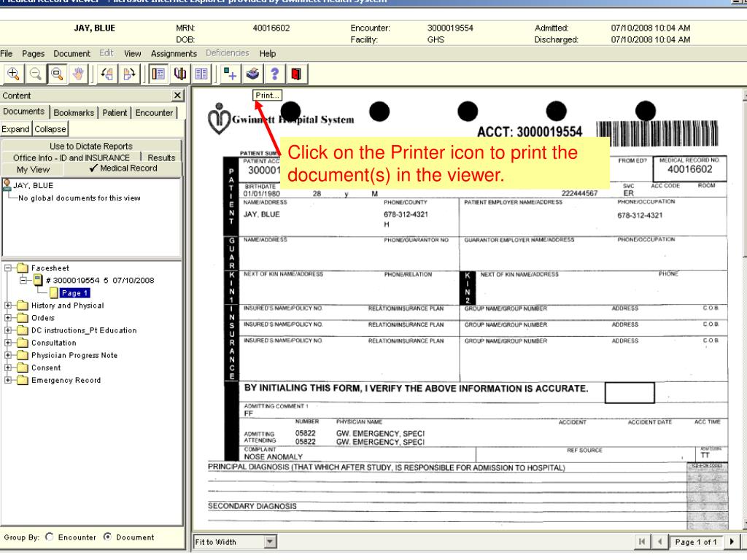Switch to two-page side-by-side view icon
The image size is (747, 560).
(x=201, y=74)
